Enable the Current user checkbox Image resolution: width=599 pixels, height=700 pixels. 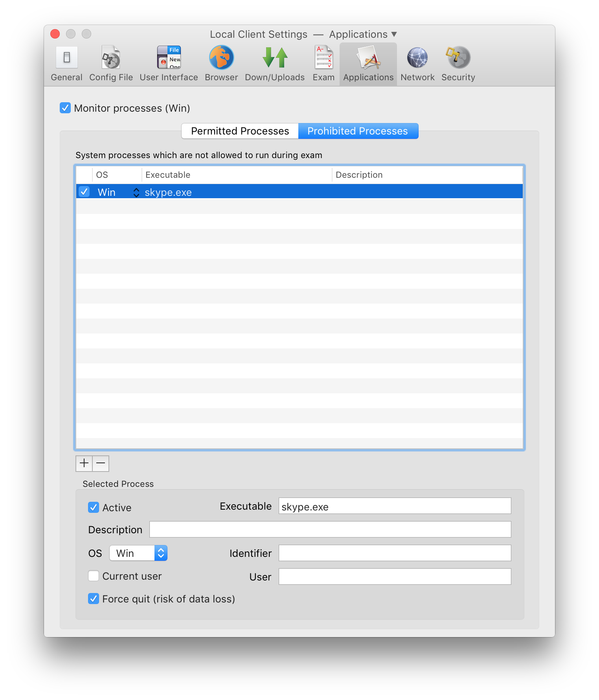point(94,576)
